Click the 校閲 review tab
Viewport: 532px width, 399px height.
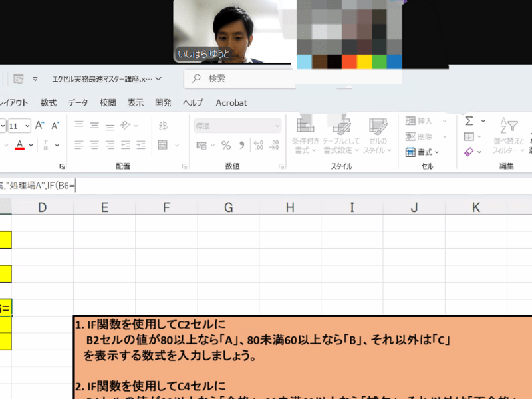108,103
